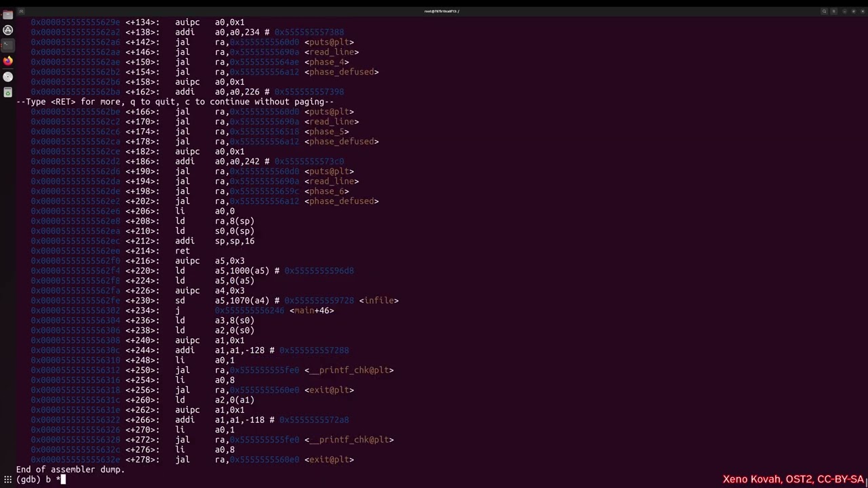Click the <phase_defused> call at +202
Screen dimensions: 868x488
coord(342,201)
